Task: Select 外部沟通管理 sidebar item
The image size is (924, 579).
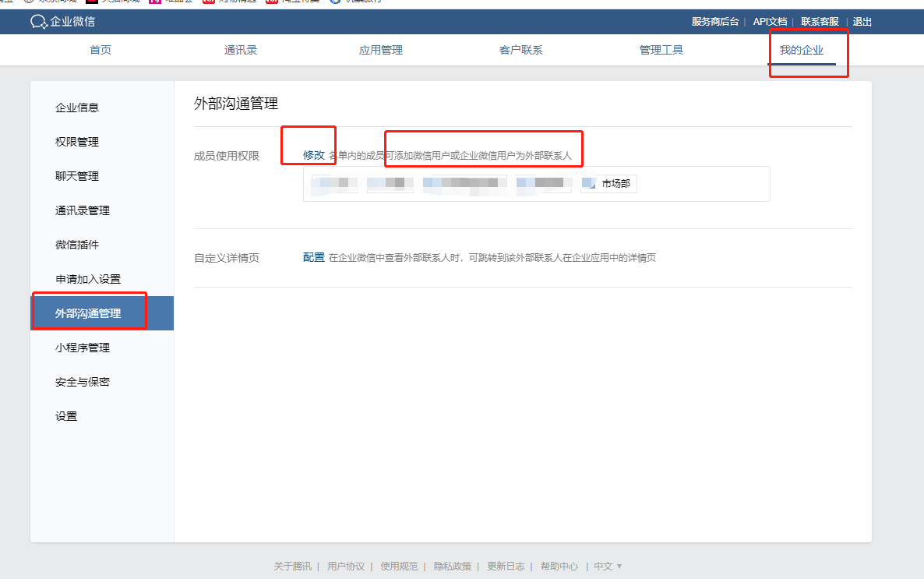Action: (x=102, y=313)
